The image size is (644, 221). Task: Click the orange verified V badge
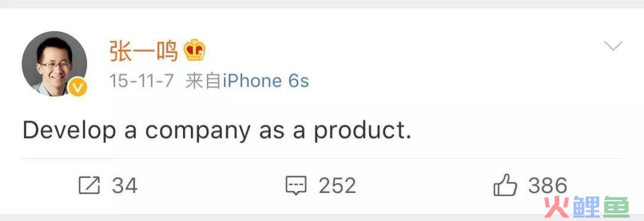click(77, 87)
